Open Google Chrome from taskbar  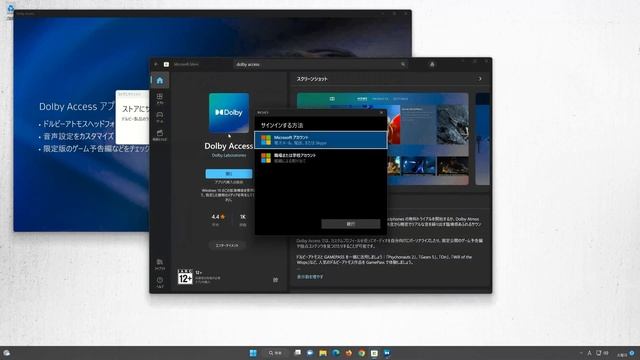[361, 353]
